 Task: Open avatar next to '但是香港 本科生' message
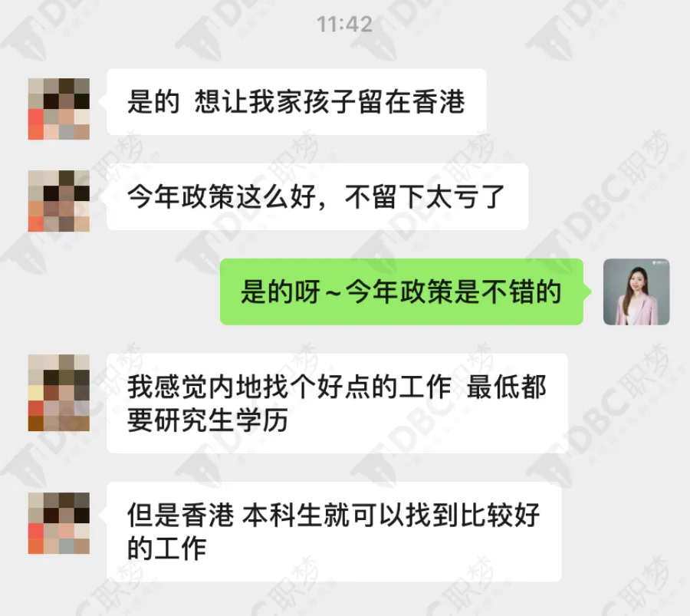coord(59,523)
